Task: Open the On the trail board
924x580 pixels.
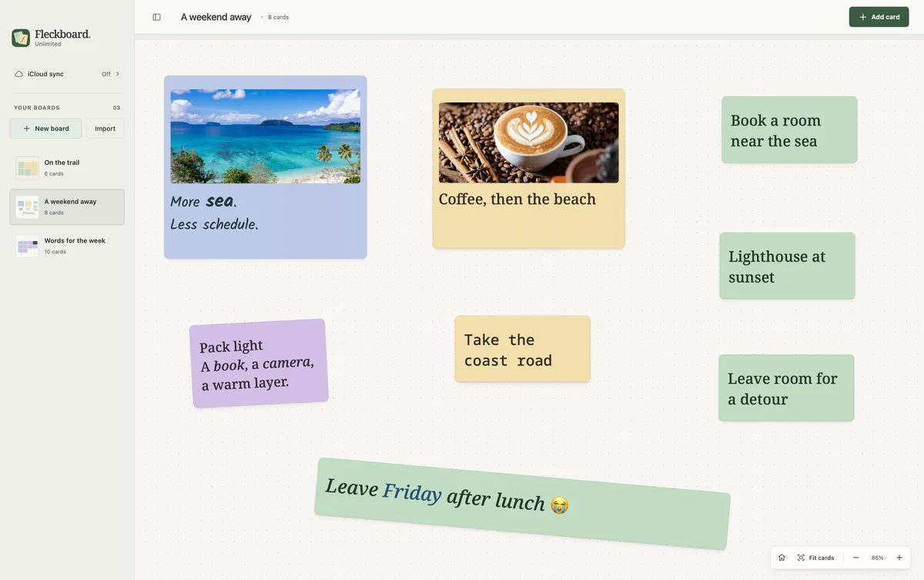Action: (67, 168)
